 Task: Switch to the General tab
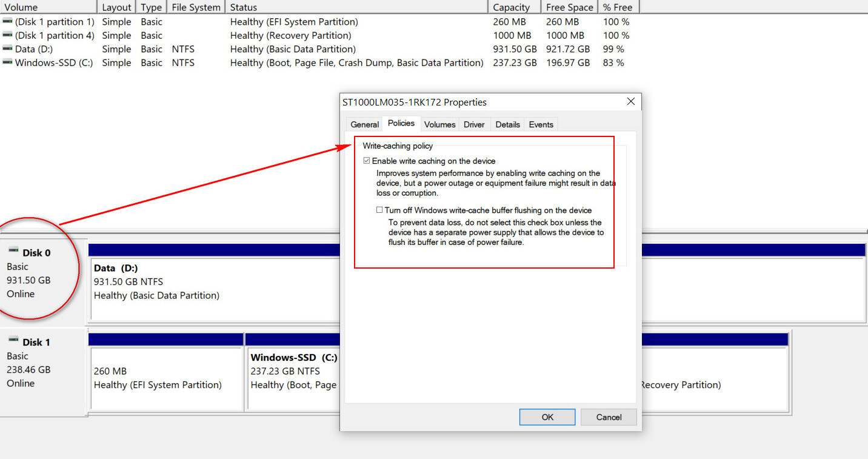(364, 124)
